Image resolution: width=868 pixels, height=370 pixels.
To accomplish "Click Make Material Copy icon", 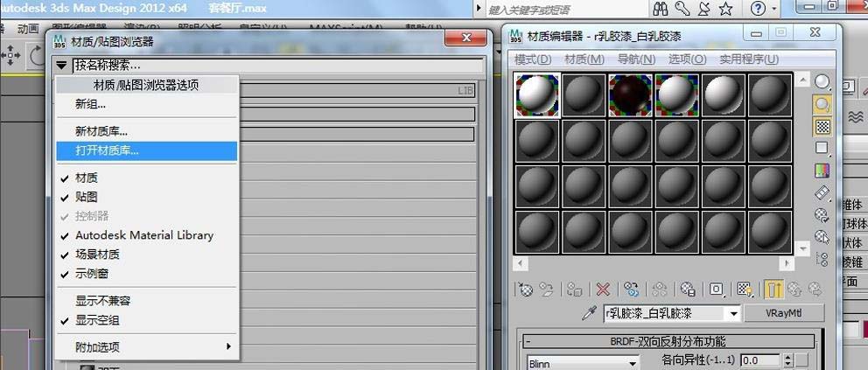I will (x=631, y=289).
